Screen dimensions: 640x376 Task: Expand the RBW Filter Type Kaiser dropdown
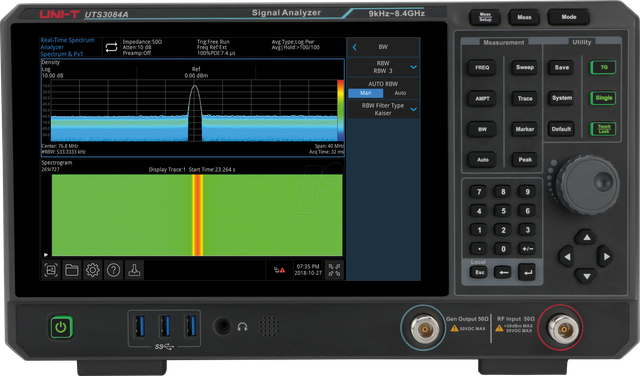383,109
